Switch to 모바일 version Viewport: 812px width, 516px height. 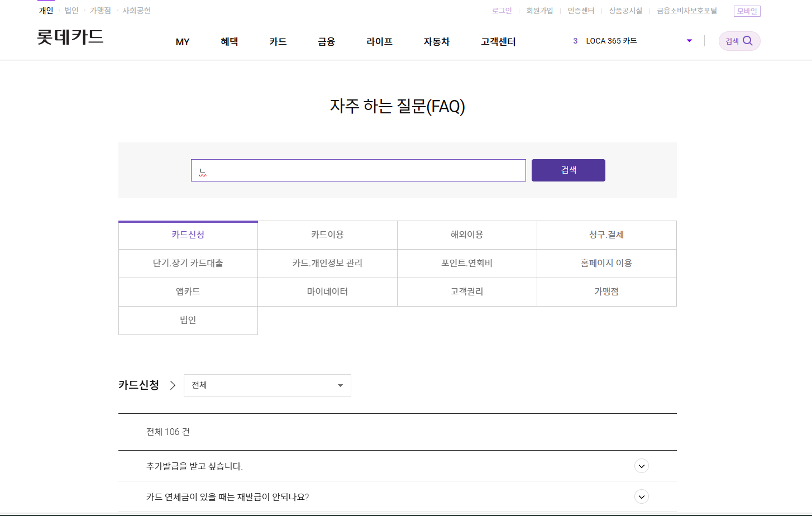[747, 11]
